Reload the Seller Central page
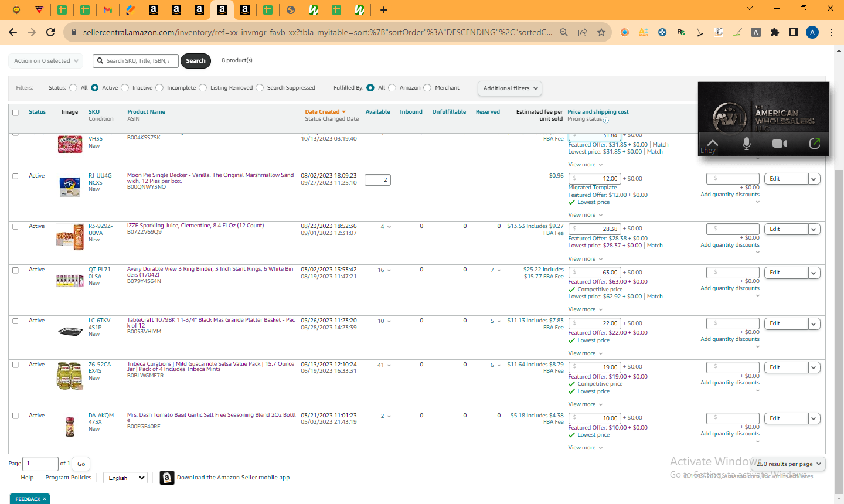 point(50,32)
